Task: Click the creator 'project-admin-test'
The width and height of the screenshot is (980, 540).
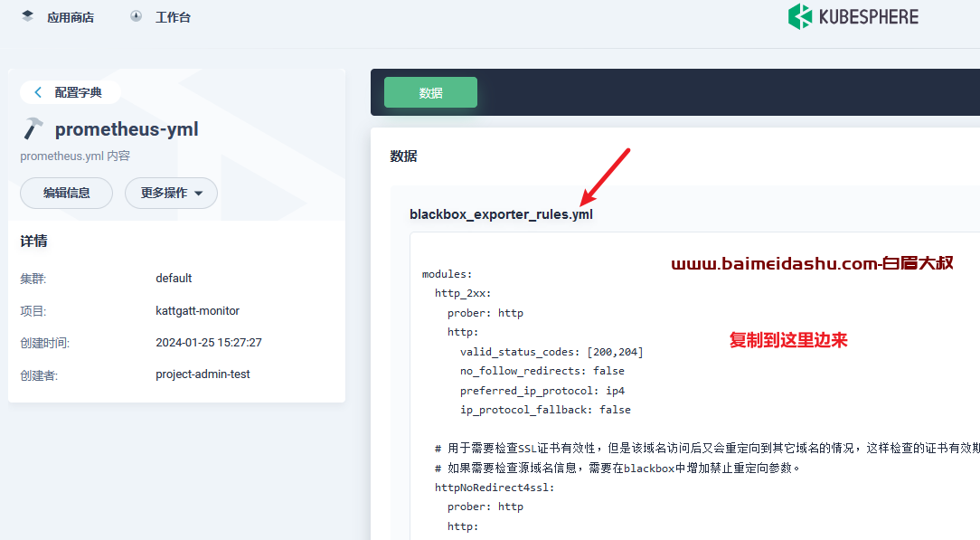Action: pyautogui.click(x=203, y=374)
